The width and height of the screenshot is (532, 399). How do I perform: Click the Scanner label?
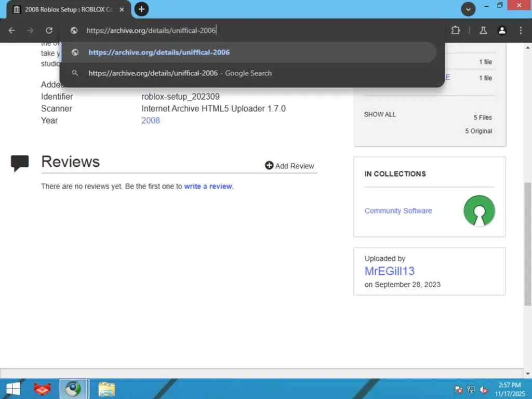point(56,109)
